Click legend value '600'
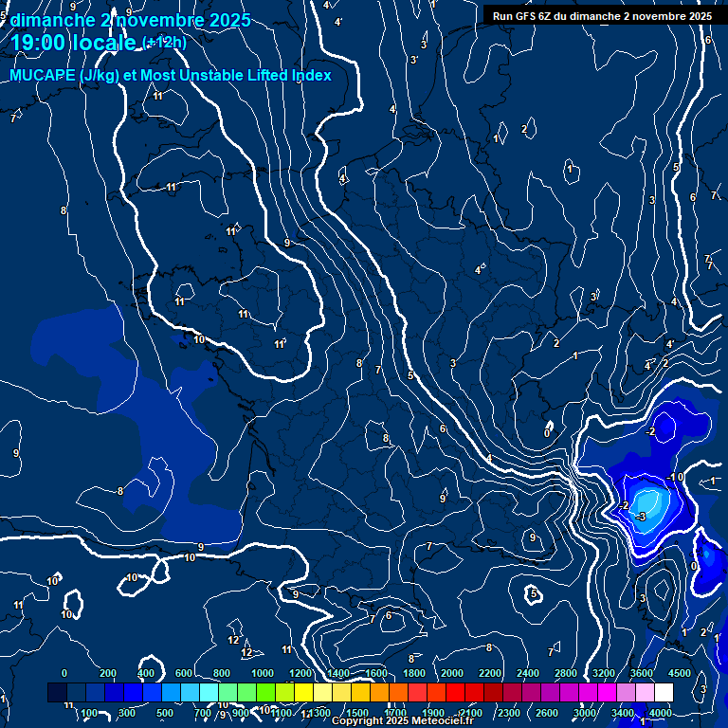The image size is (728, 728). tap(183, 673)
